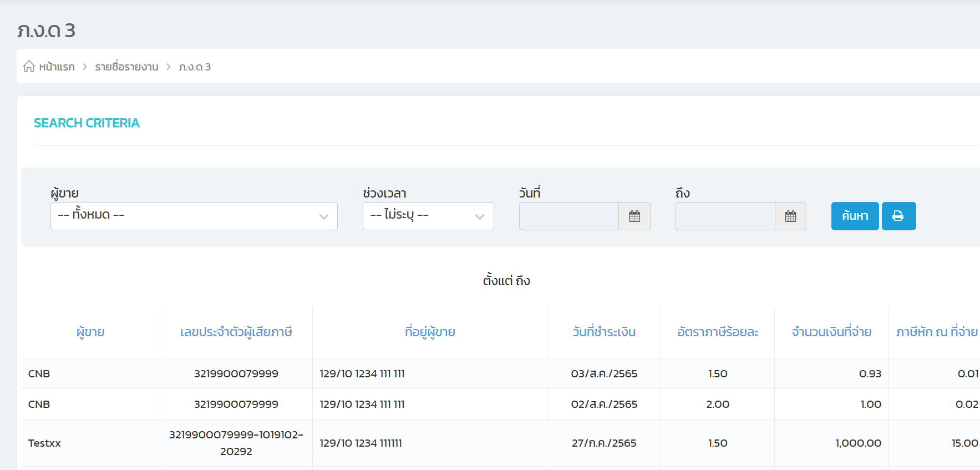Click date 03/ส.ค./2565 cell
980x470 pixels.
click(x=604, y=373)
